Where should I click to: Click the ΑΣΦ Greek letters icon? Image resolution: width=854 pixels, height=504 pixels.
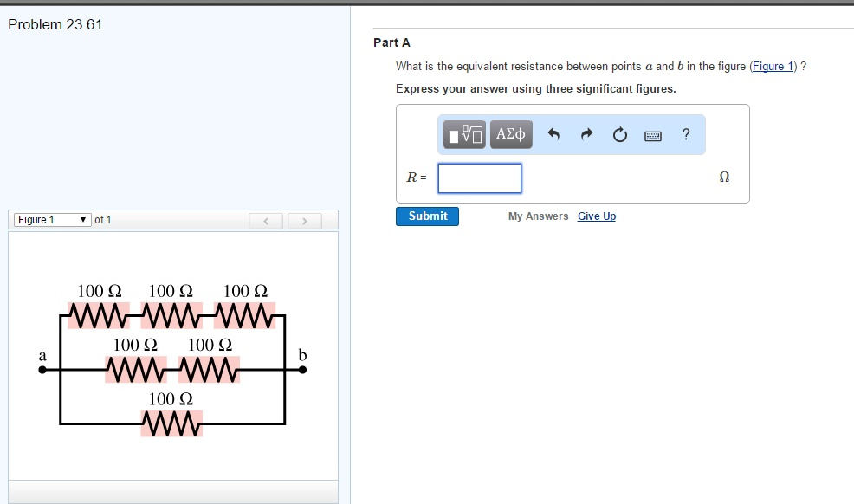pyautogui.click(x=509, y=134)
